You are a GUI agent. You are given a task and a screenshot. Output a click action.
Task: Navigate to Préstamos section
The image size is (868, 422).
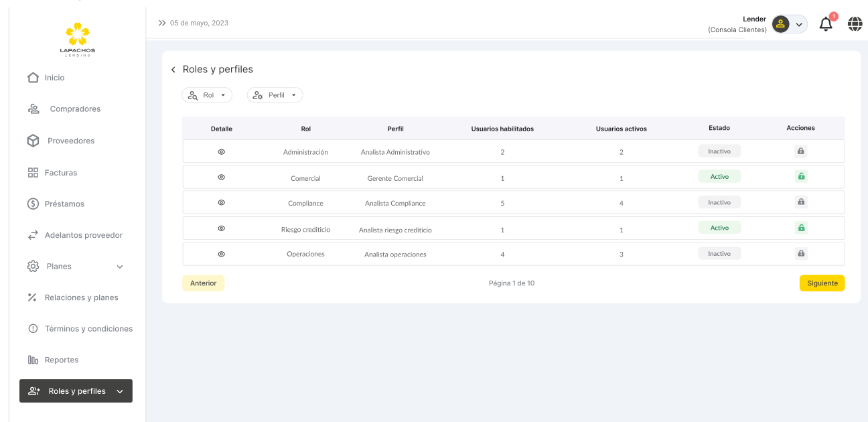(x=64, y=204)
